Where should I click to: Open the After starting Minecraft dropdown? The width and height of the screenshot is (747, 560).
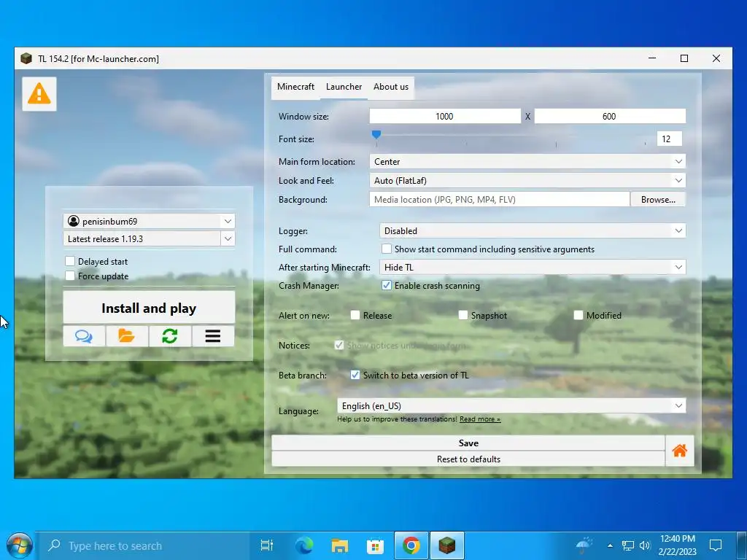tap(533, 267)
